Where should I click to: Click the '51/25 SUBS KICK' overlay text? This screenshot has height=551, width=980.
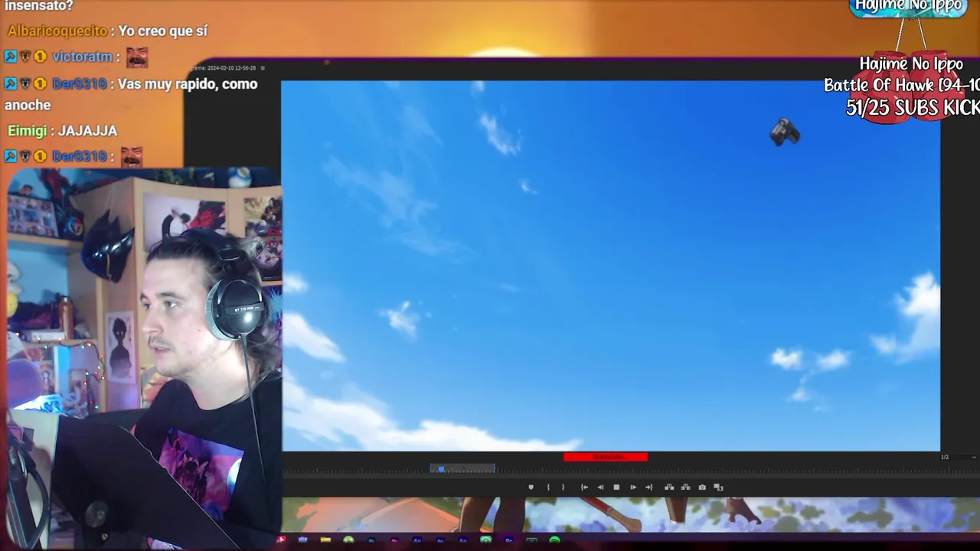(x=913, y=108)
